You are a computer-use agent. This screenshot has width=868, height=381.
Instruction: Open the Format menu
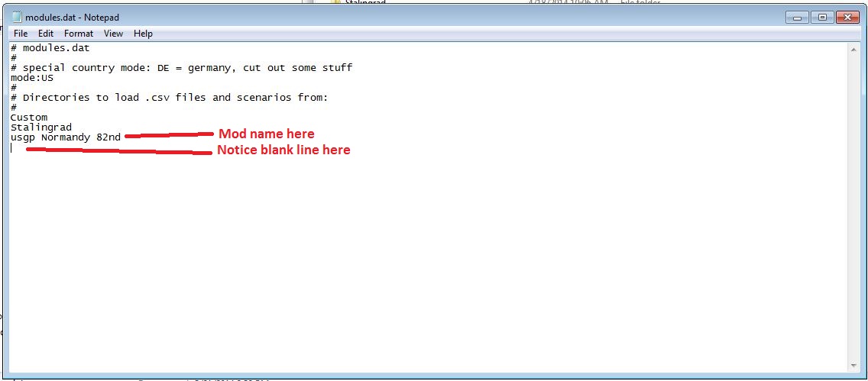[79, 34]
